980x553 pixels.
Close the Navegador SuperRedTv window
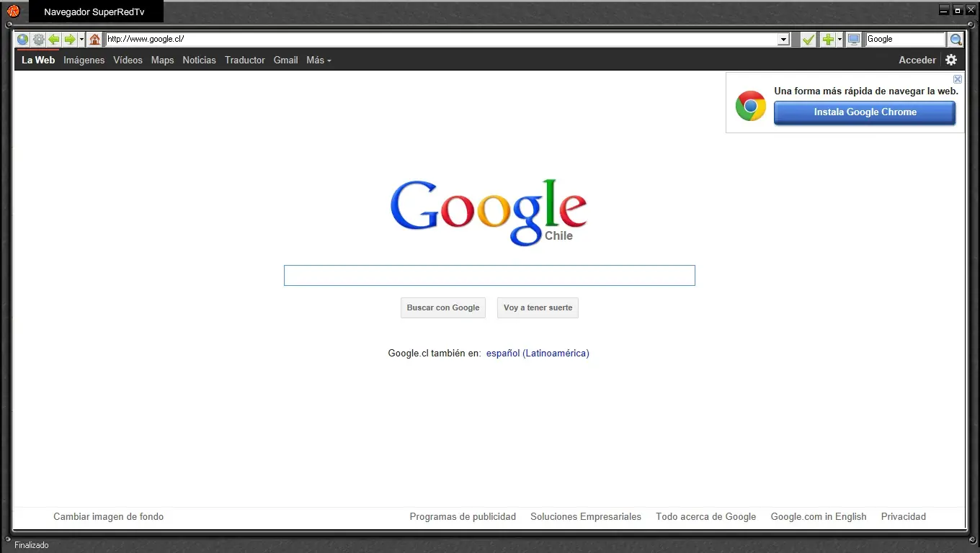(971, 10)
